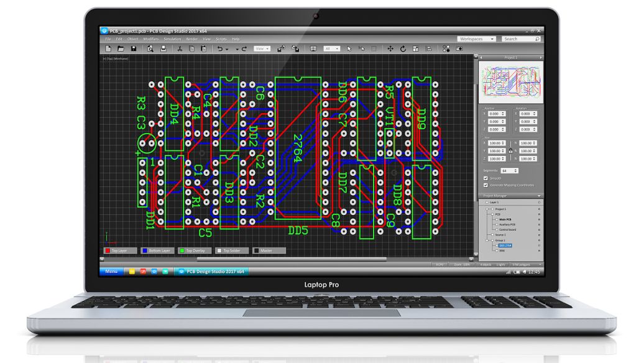Open the taskbar Menu button
The width and height of the screenshot is (644, 363).
[x=111, y=272]
